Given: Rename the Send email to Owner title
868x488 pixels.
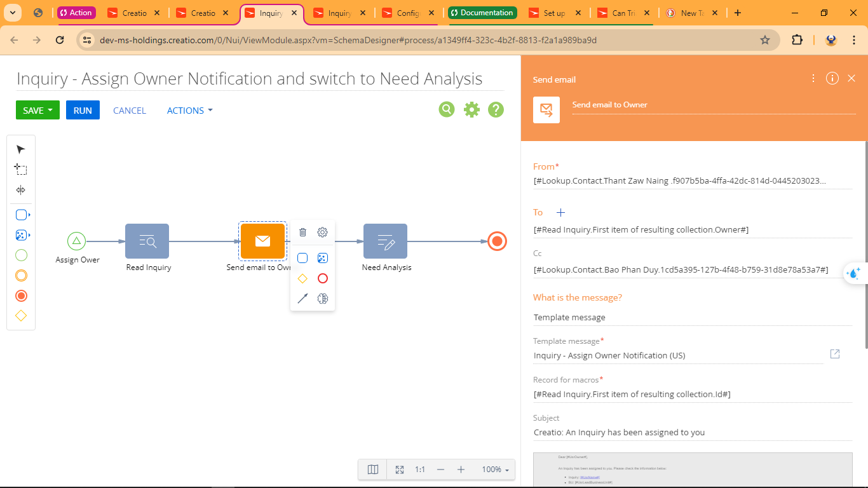Looking at the screenshot, I should tap(714, 105).
